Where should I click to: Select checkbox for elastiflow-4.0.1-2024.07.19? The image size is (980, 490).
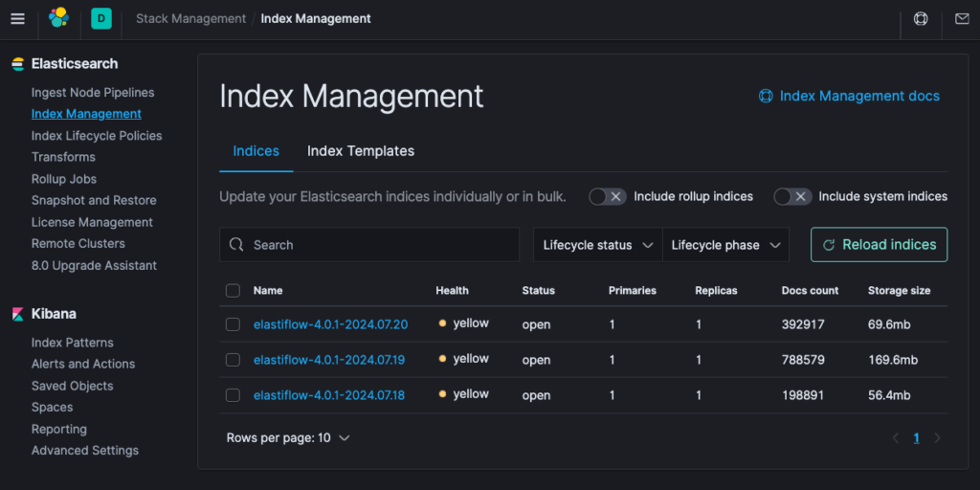234,360
